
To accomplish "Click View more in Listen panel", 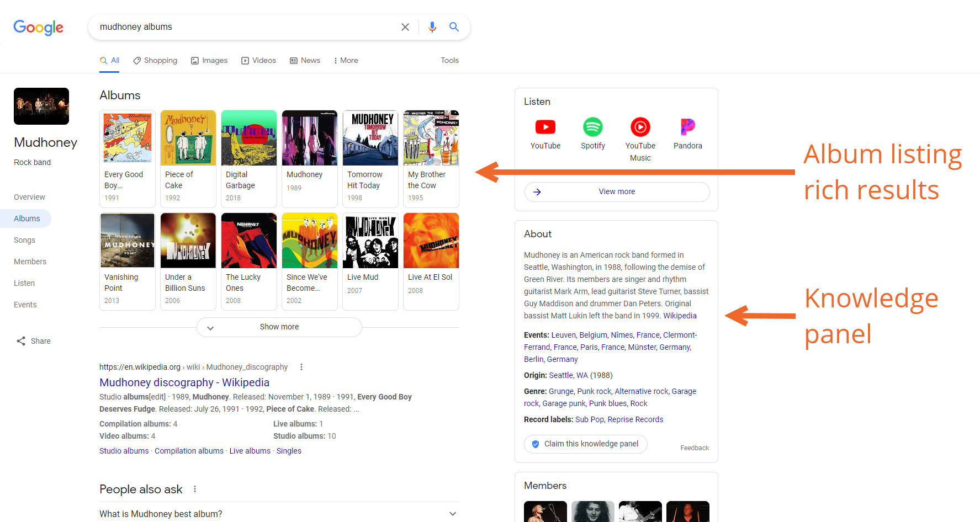I will click(x=617, y=192).
